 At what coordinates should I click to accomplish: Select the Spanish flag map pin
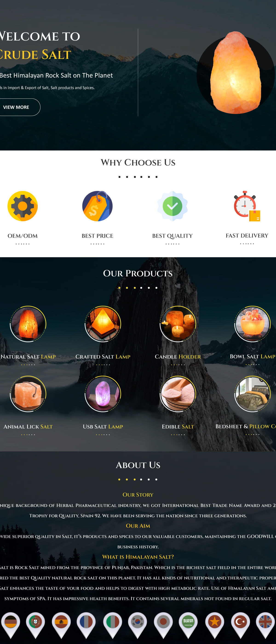pyautogui.click(x=61, y=625)
